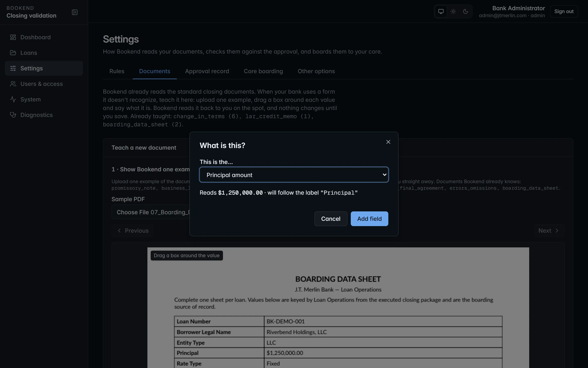Open Diagnostics page in sidebar
This screenshot has width=588, height=368.
point(44,115)
